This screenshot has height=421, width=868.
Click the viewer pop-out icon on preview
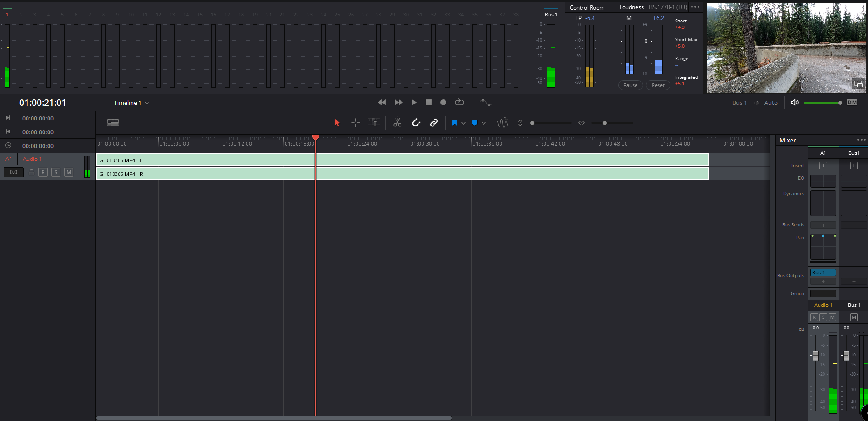[858, 84]
